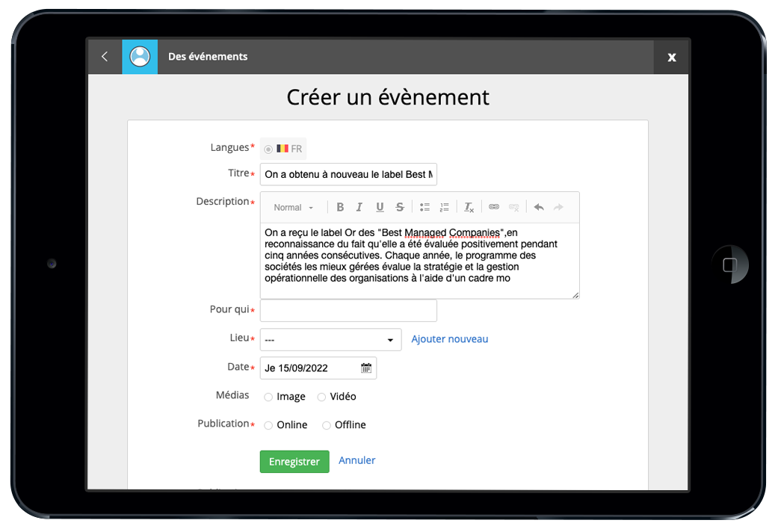Insert a bulleted list

[x=425, y=208]
